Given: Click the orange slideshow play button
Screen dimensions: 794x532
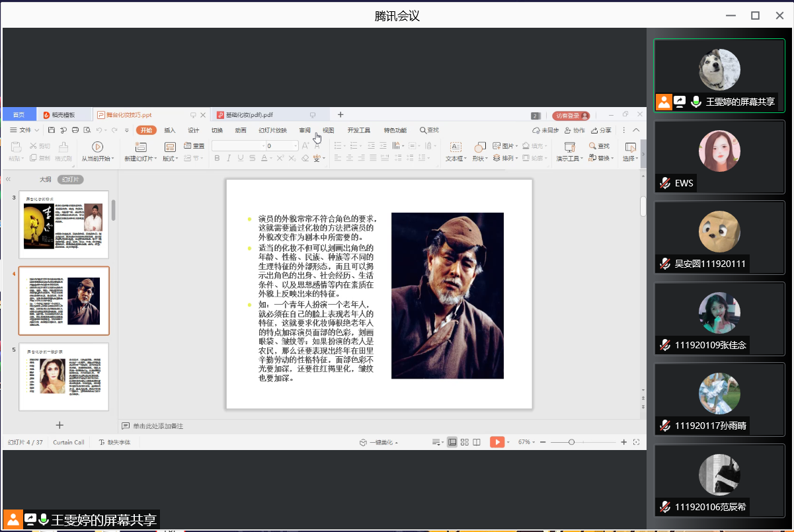Looking at the screenshot, I should pyautogui.click(x=496, y=442).
